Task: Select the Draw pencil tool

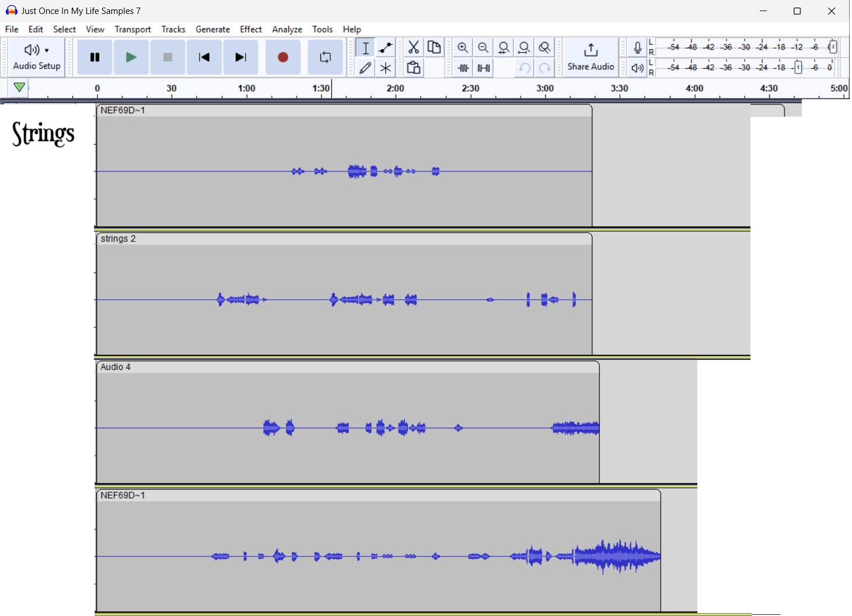Action: coord(365,68)
